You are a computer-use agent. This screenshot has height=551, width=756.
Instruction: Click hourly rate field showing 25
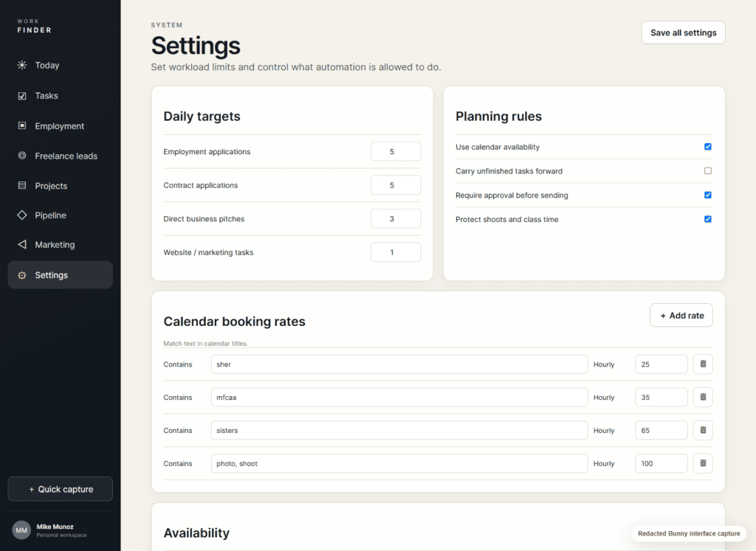661,364
